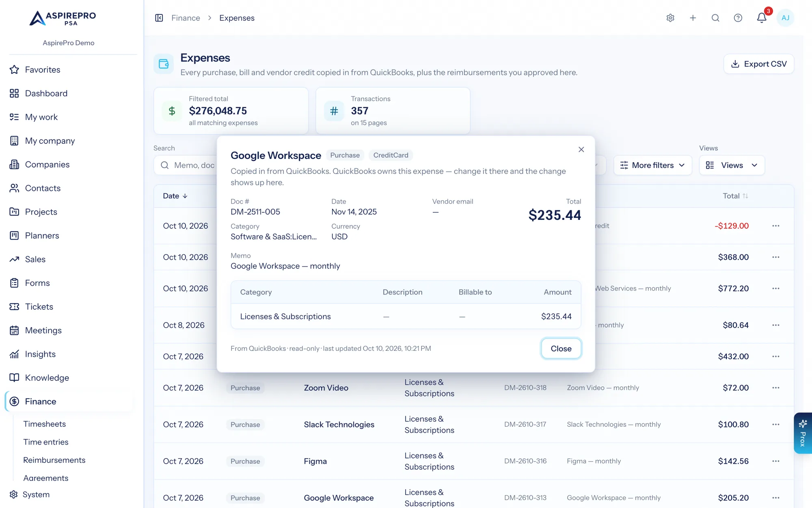Click Licenses & Subscriptions line item in dialog
This screenshot has width=812, height=508.
285,317
